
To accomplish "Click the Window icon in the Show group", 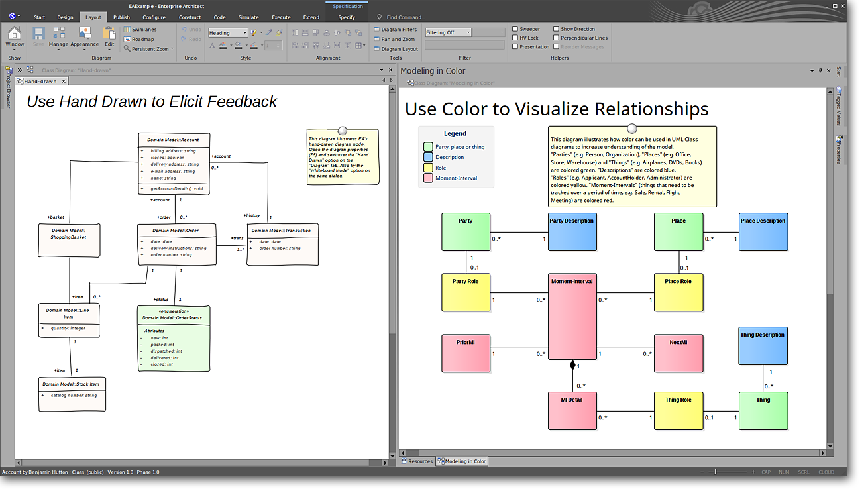I will (x=15, y=36).
